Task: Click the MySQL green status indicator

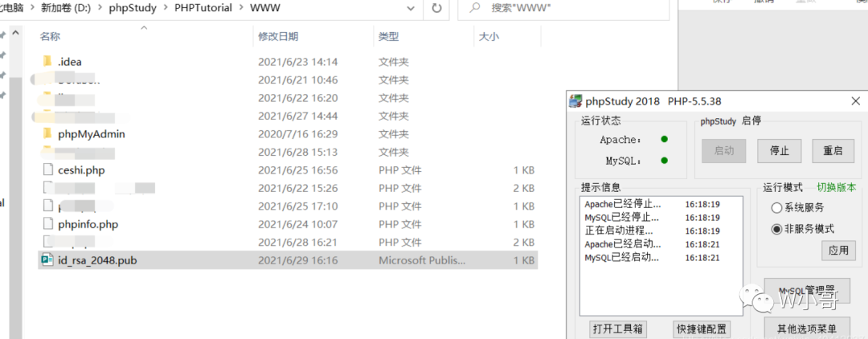Action: 665,161
